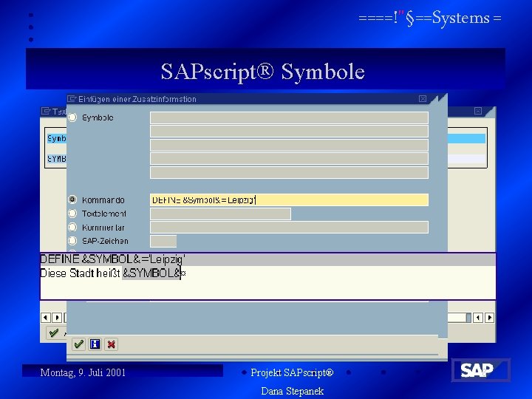The width and height of the screenshot is (532, 399).
Task: Click the first Symbole input field beside the radio
Action: [289, 117]
